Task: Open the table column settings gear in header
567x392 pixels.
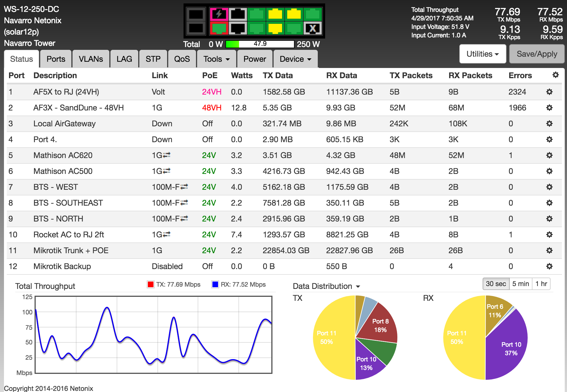Action: tap(555, 75)
